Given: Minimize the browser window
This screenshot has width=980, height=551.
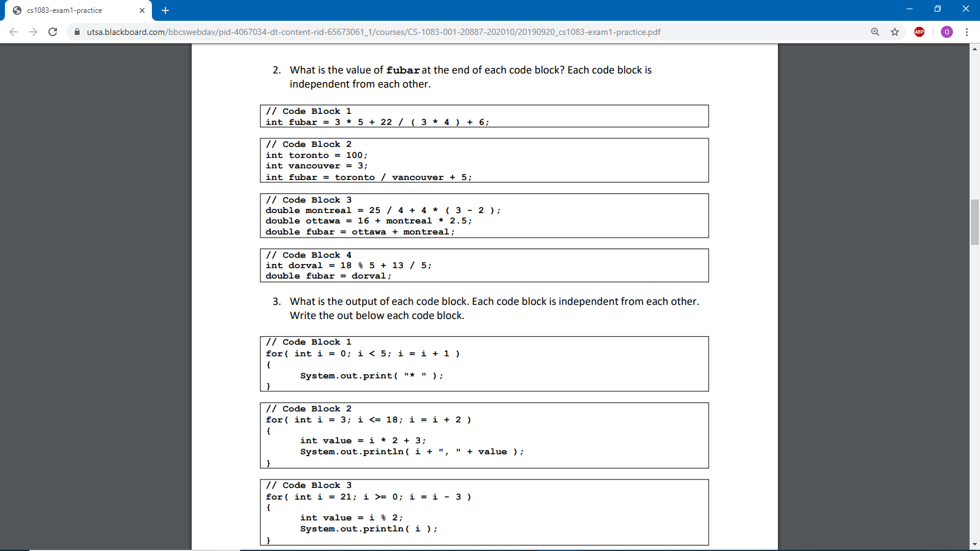Looking at the screenshot, I should pyautogui.click(x=910, y=9).
